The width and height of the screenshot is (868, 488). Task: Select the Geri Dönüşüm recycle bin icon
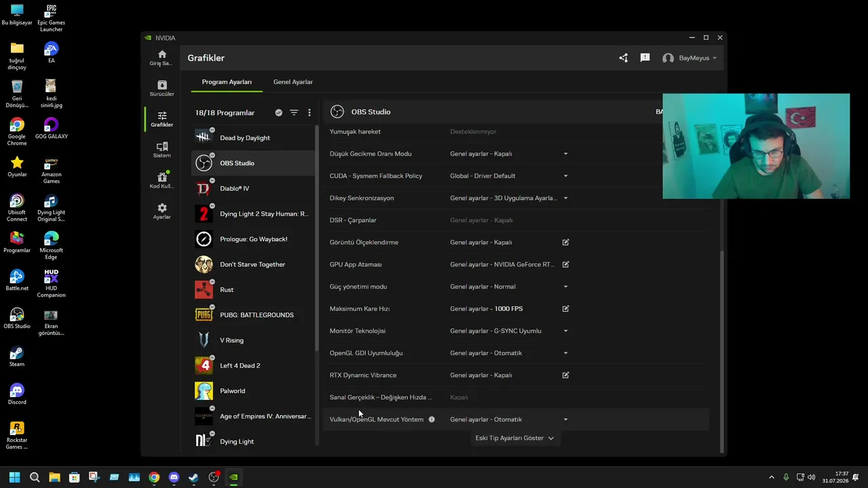click(17, 94)
